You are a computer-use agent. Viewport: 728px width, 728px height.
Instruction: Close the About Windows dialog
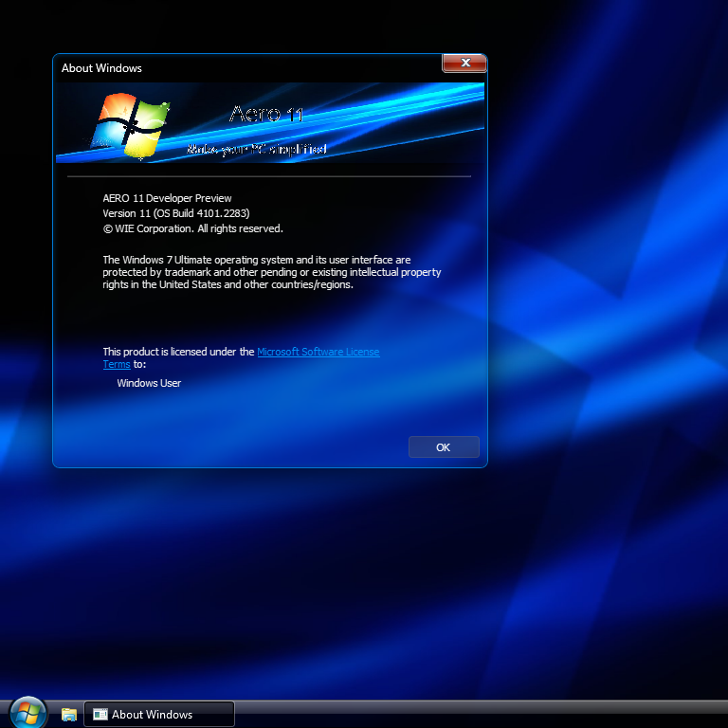pos(464,63)
